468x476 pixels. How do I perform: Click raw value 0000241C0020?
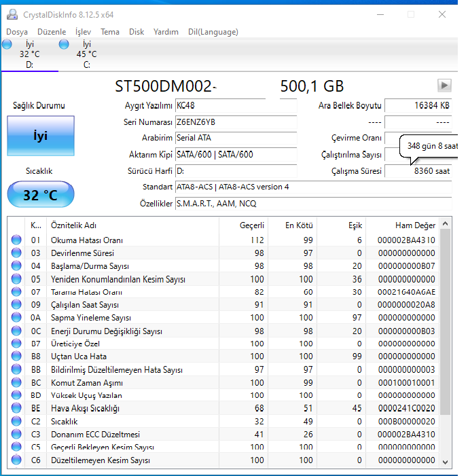click(406, 408)
